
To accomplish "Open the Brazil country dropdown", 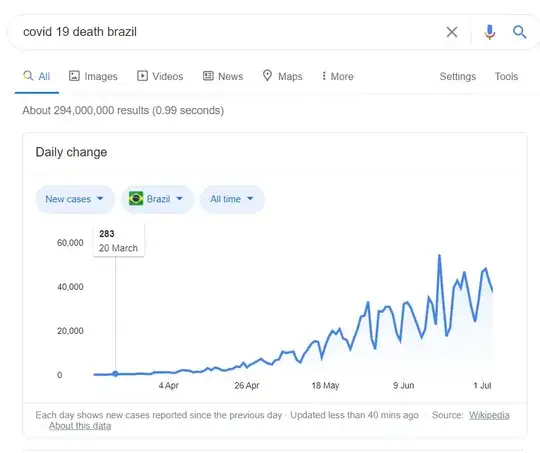I will (x=157, y=199).
